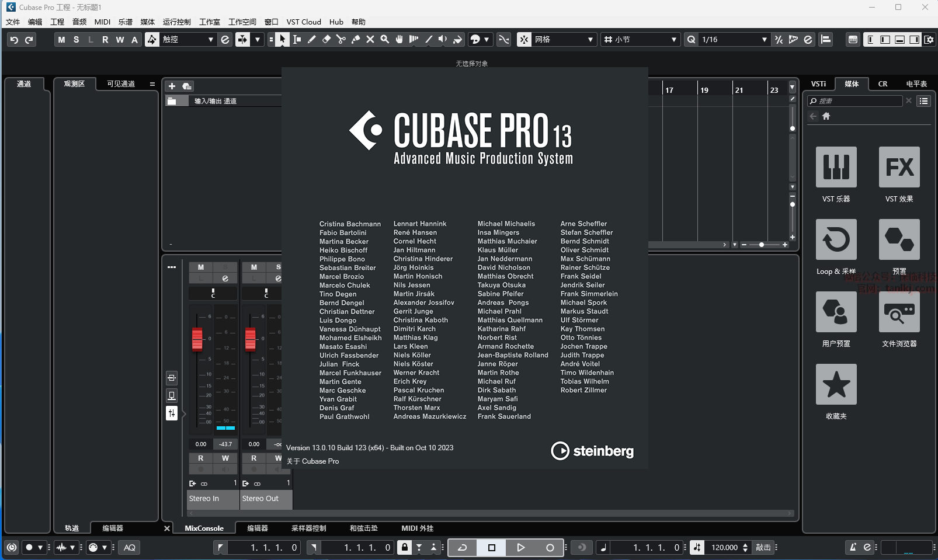Open the 收藏夹 favorites star tile
This screenshot has width=938, height=560.
(x=836, y=384)
